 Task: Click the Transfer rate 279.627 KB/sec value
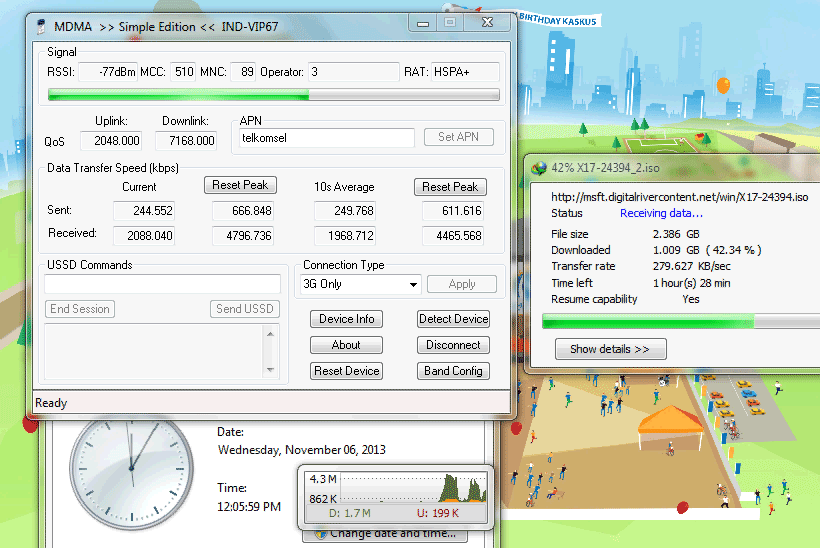[x=691, y=266]
